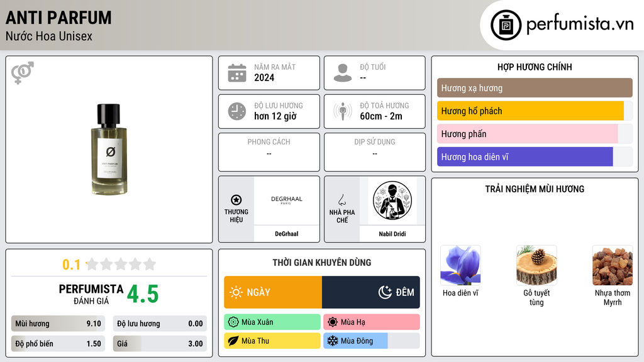
Task: Click the unisex gender symbol icon
Action: pyautogui.click(x=23, y=73)
